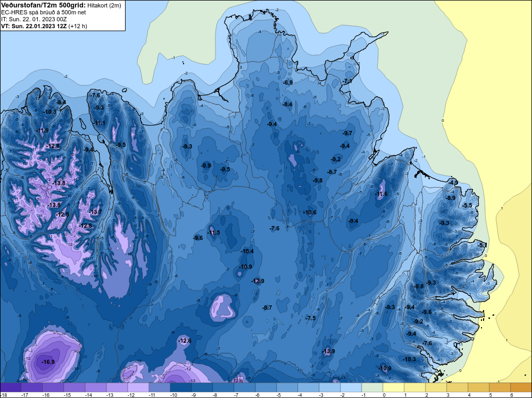This screenshot has width=532, height=398.
Task: Click the -12.6 temperature value on the map
Action: 185,341
